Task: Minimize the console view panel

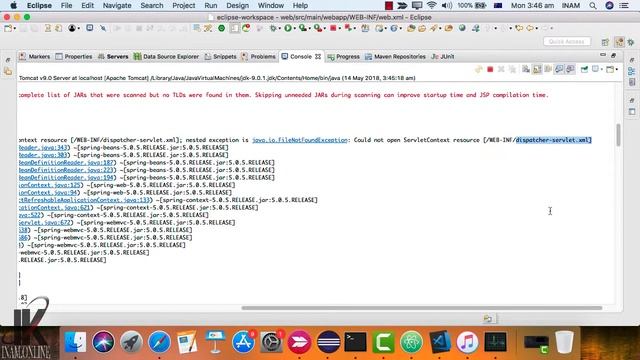Action: (x=603, y=55)
